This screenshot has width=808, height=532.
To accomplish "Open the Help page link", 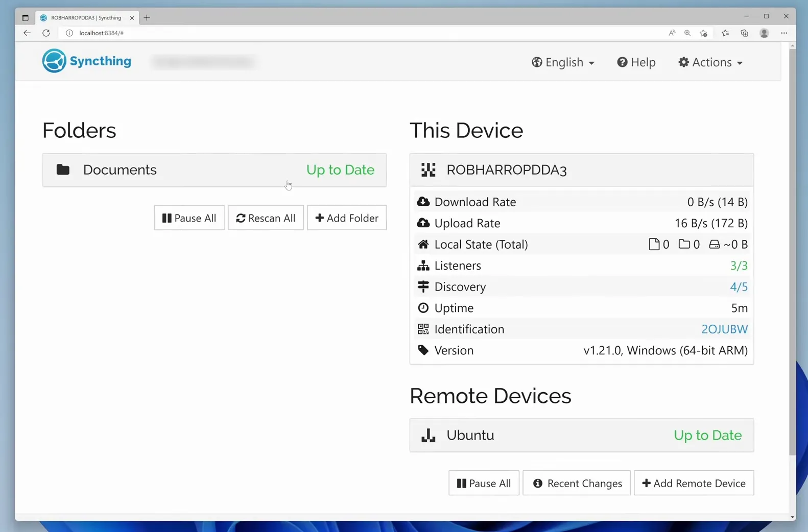I will (x=636, y=62).
